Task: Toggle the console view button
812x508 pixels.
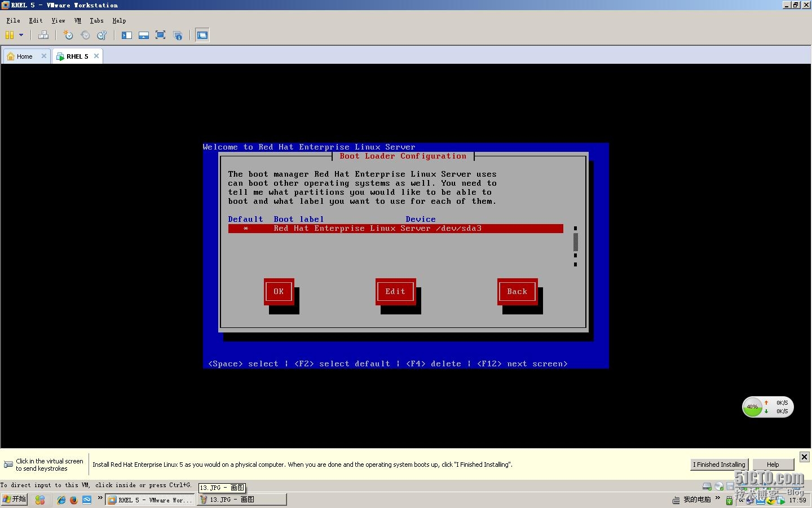Action: [x=202, y=35]
